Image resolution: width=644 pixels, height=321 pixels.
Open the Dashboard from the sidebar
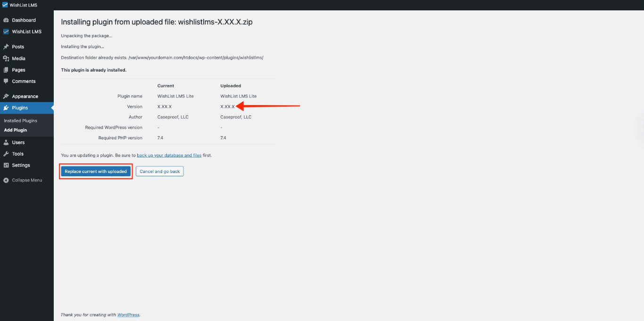23,20
